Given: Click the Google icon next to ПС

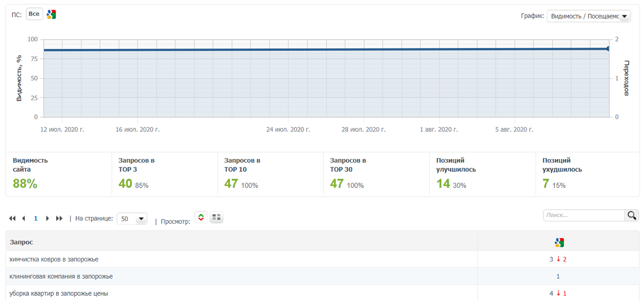Looking at the screenshot, I should pyautogui.click(x=52, y=14).
